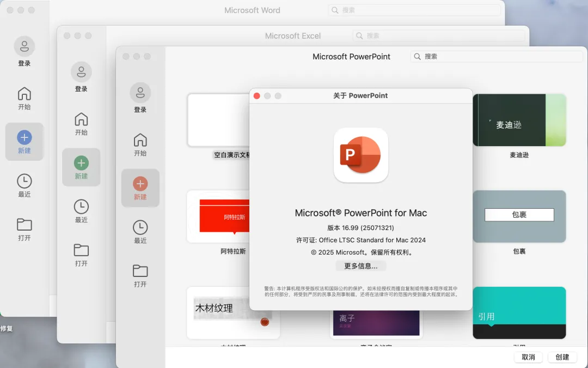Select the green New icon in Excel sidebar
Screen dimensions: 588x368
(81, 163)
